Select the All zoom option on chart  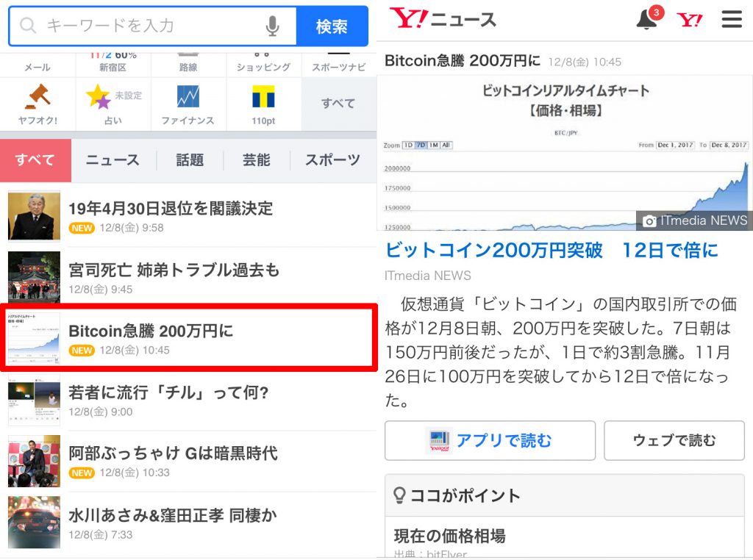[x=446, y=145]
